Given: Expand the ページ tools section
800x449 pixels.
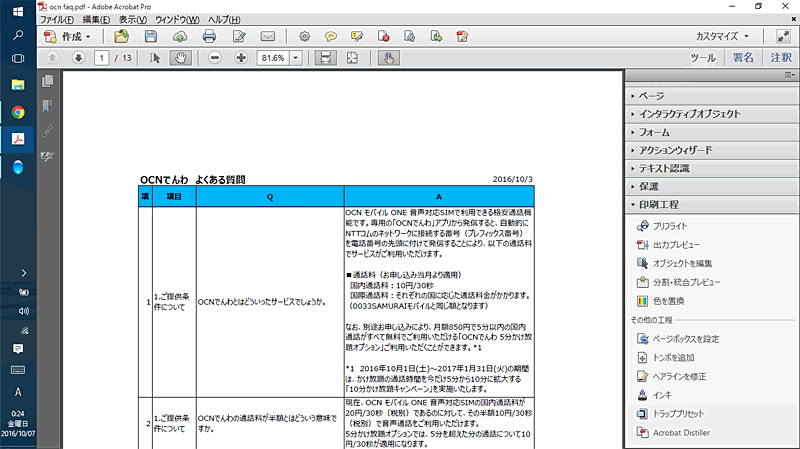Looking at the screenshot, I should coord(712,96).
